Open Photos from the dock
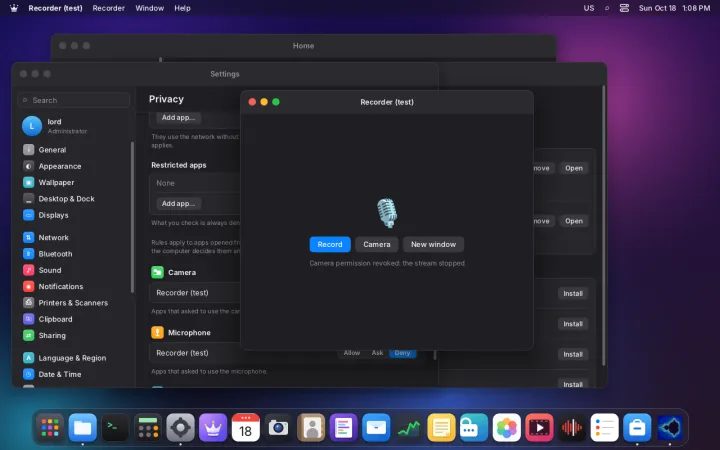This screenshot has height=450, width=720. pyautogui.click(x=506, y=428)
